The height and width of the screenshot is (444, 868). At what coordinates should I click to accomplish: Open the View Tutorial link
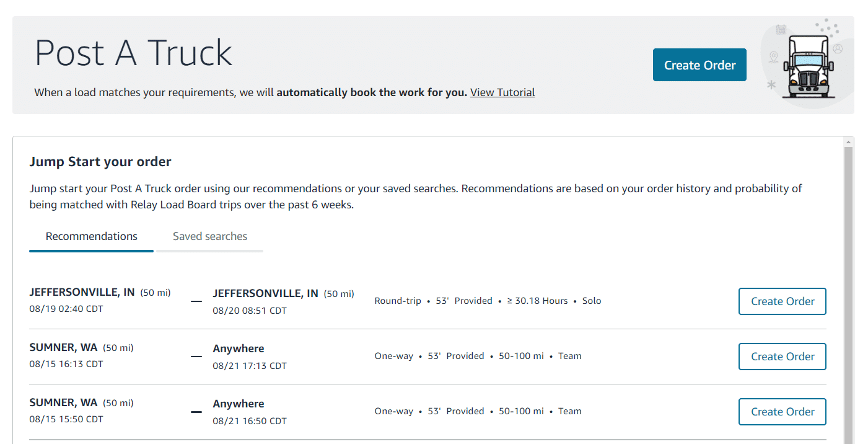pos(502,92)
